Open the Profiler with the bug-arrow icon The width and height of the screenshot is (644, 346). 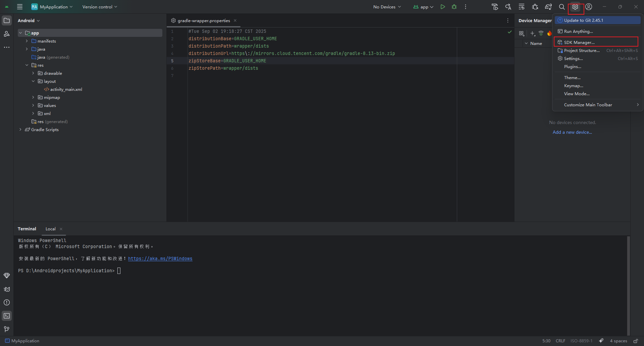(x=535, y=7)
